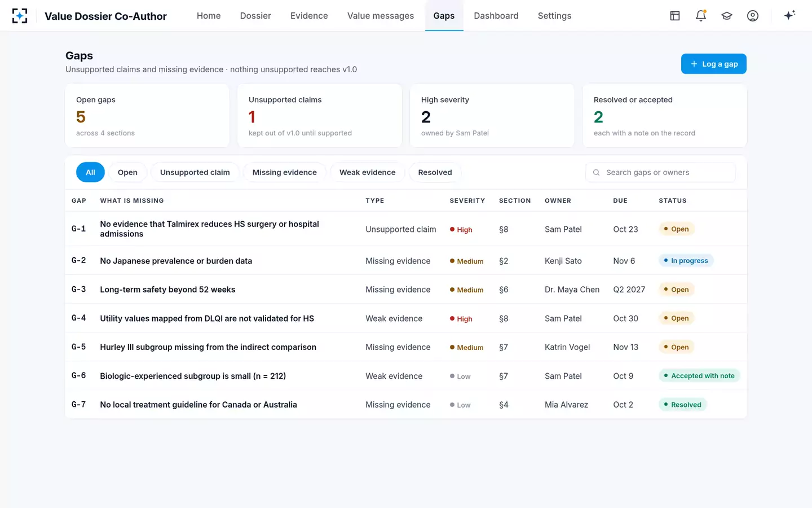This screenshot has height=508, width=812.
Task: Filter by Unsupported claim chip
Action: (195, 172)
